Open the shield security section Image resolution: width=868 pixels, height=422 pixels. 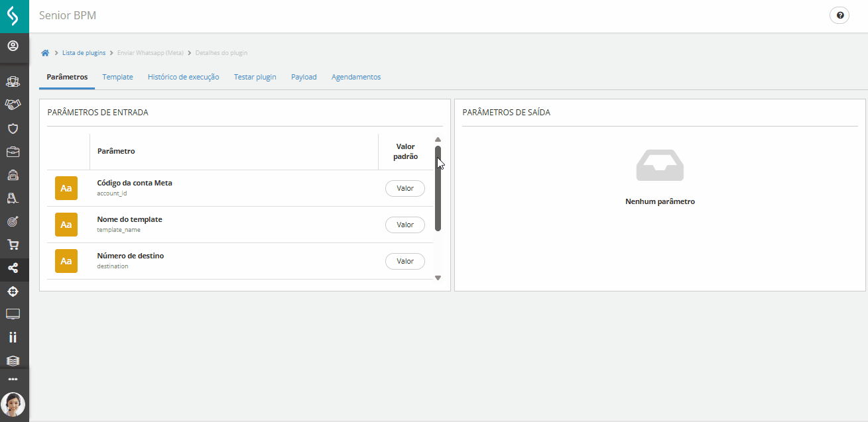pyautogui.click(x=13, y=129)
